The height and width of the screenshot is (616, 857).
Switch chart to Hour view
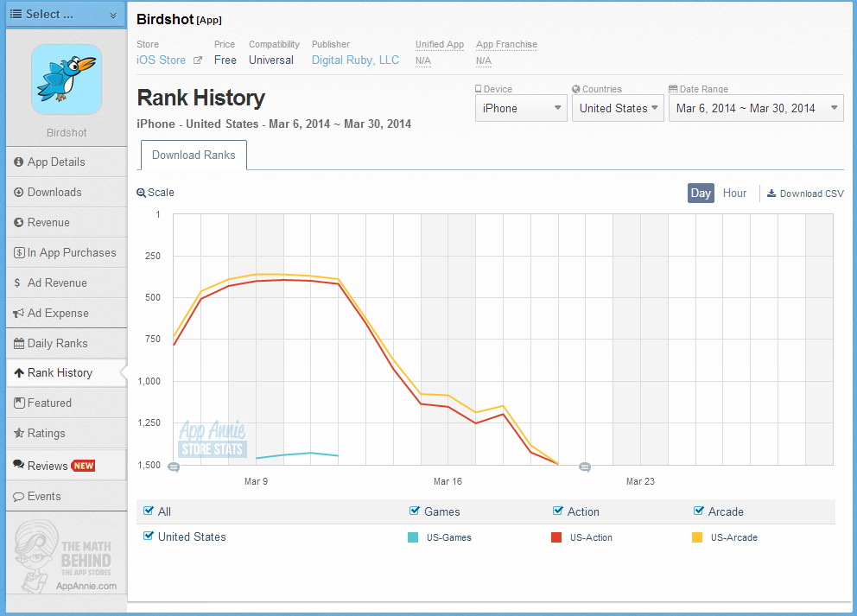point(734,193)
